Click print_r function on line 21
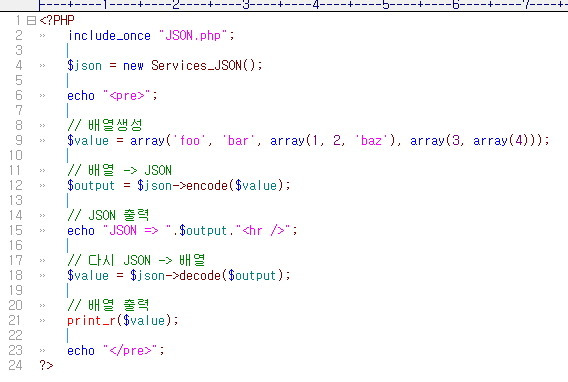The width and height of the screenshot is (568, 382). coord(91,320)
